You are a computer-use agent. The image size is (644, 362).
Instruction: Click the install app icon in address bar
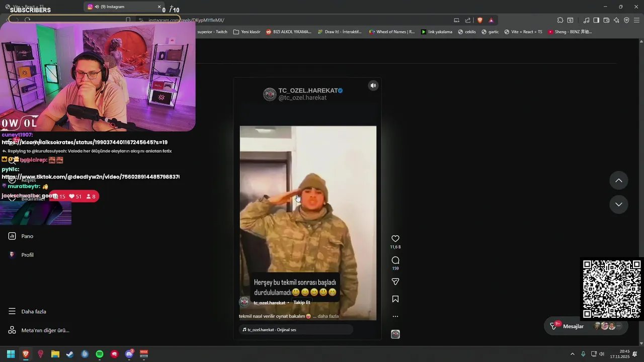(457, 20)
